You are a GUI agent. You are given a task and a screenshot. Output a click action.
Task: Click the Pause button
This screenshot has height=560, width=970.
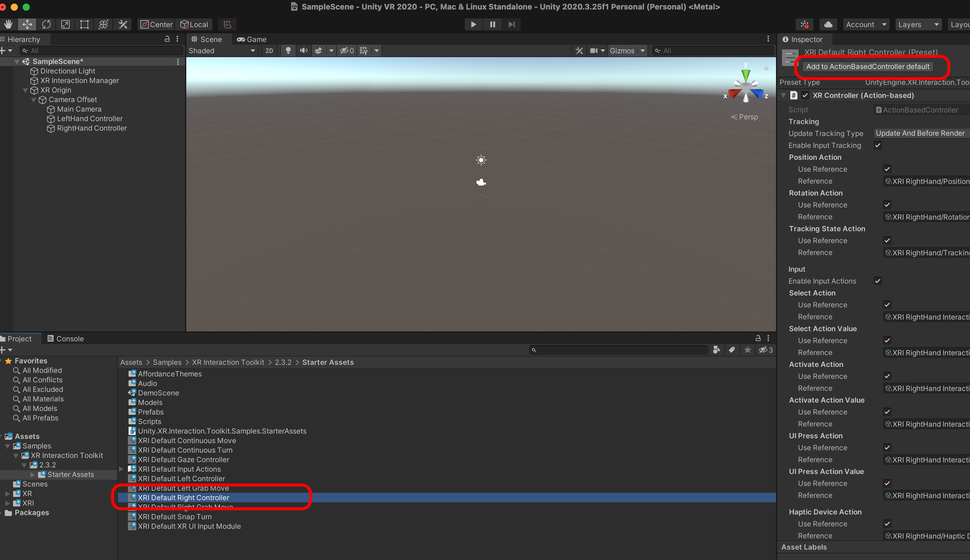[x=492, y=25]
